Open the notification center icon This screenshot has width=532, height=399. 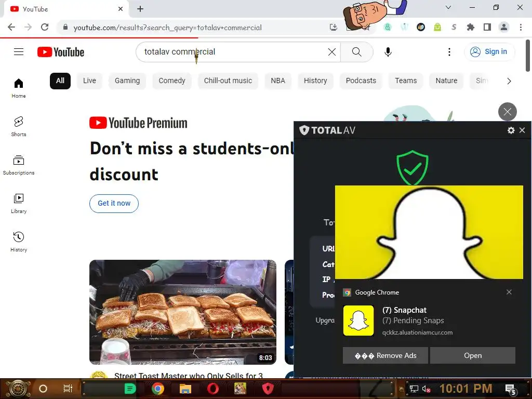[511, 389]
